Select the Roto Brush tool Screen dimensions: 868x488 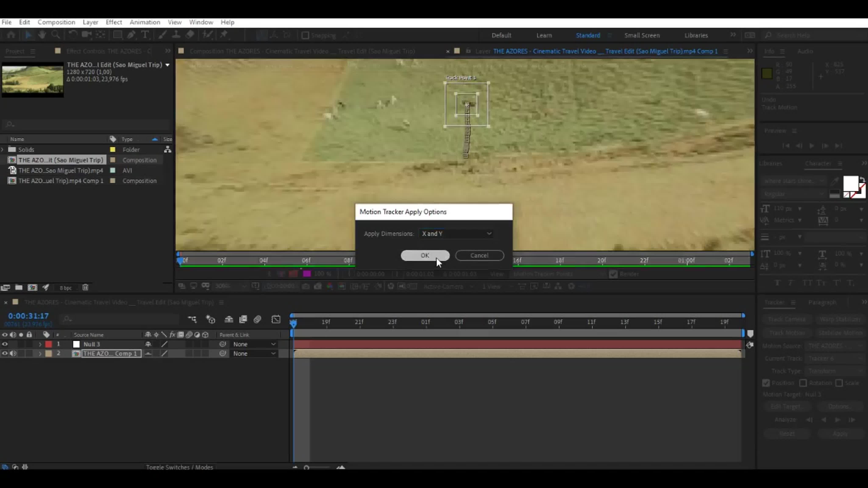pos(207,35)
